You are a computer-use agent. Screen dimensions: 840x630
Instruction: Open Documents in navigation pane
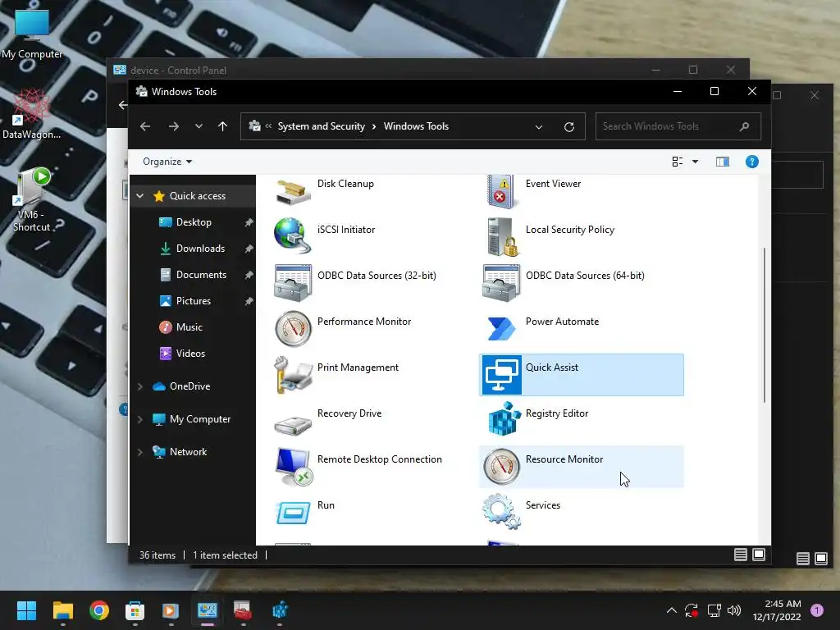point(201,275)
